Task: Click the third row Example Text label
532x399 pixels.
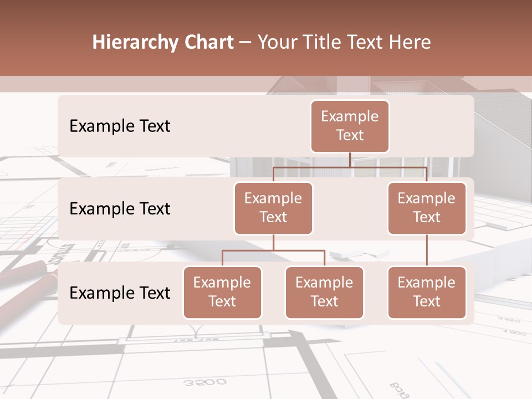Action: point(119,293)
